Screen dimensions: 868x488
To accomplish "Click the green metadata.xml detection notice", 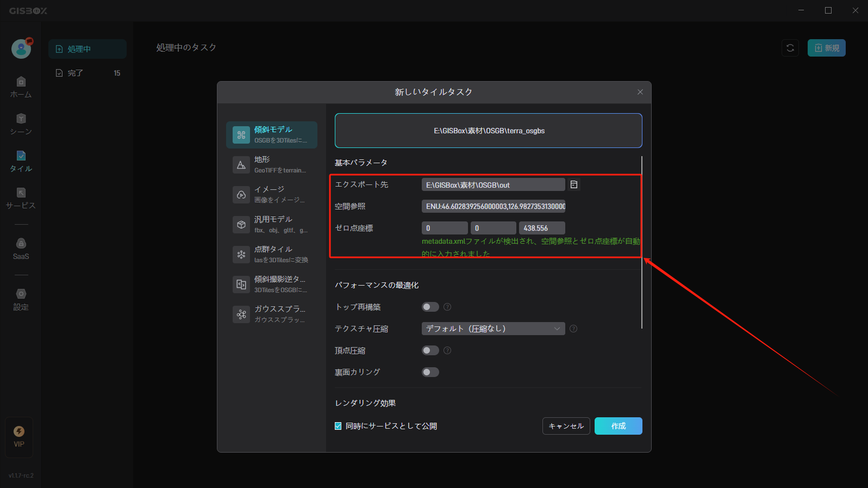I will 531,247.
